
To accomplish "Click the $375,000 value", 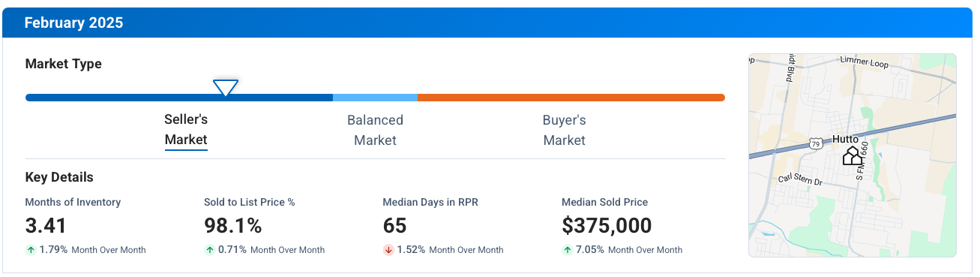I will [x=607, y=225].
